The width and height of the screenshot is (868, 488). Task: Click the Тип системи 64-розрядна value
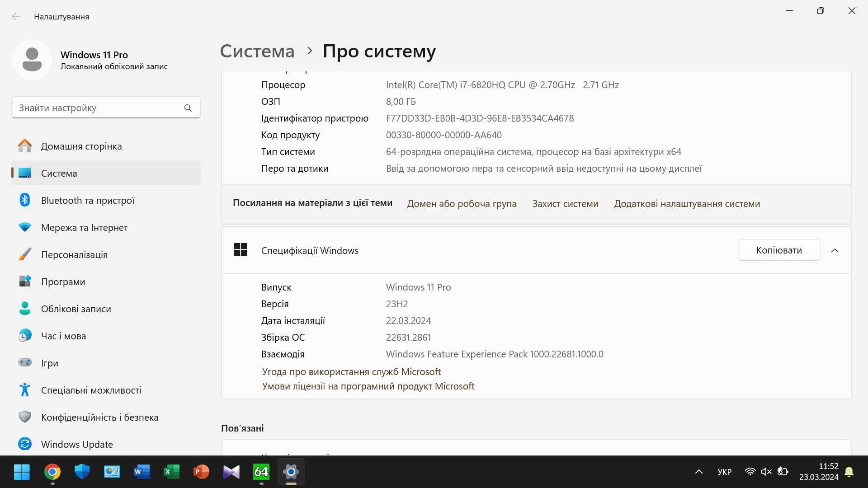click(533, 152)
